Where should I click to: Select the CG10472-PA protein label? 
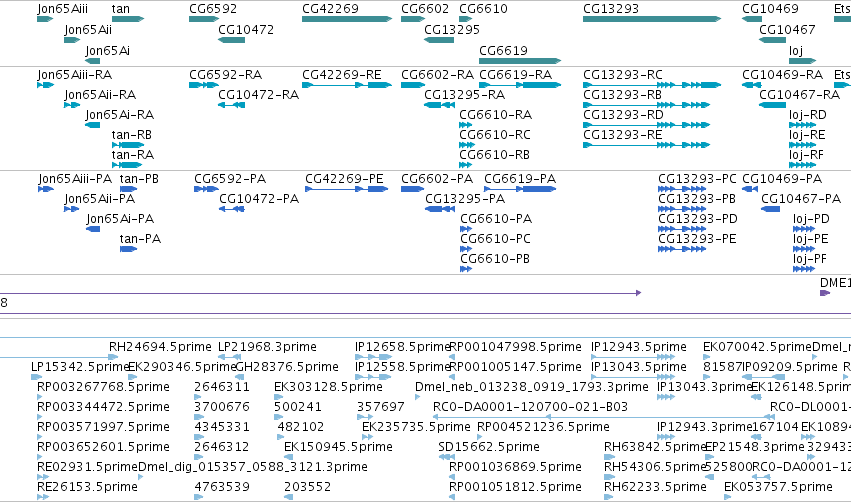click(259, 199)
